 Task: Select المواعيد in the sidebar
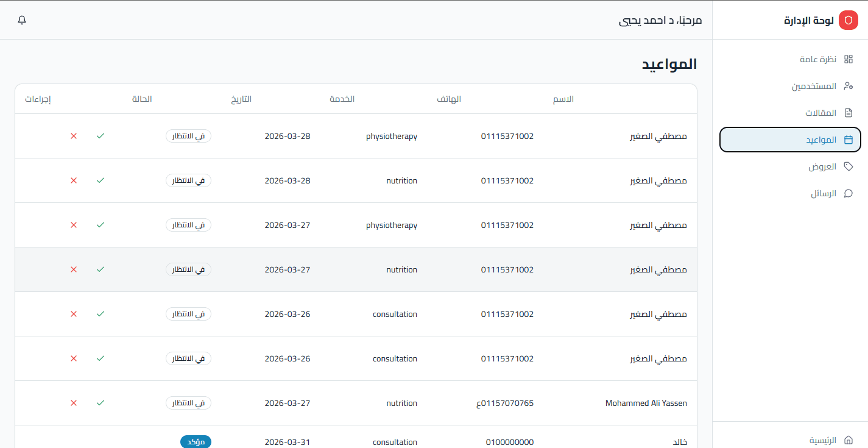(790, 140)
